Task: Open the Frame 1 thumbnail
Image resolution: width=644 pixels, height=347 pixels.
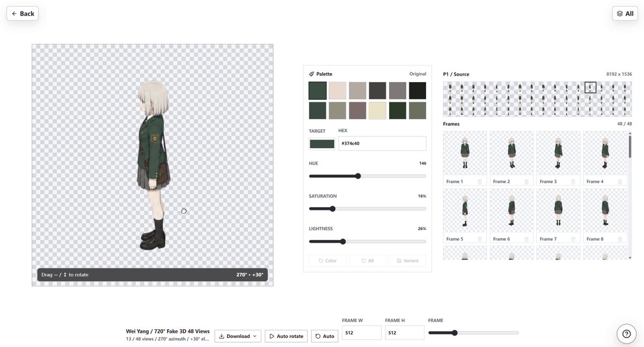Action: point(465,154)
